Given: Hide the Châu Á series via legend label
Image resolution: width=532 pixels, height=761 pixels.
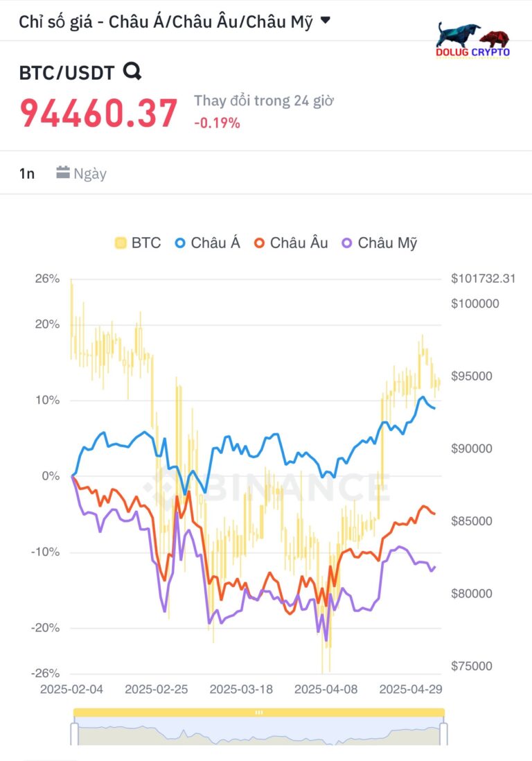Looking at the screenshot, I should click(215, 243).
